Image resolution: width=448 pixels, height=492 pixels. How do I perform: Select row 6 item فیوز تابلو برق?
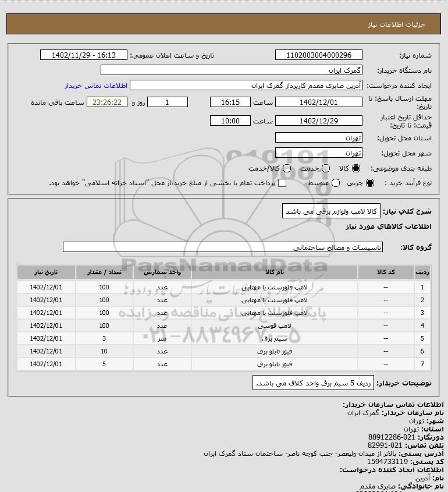[274, 352]
